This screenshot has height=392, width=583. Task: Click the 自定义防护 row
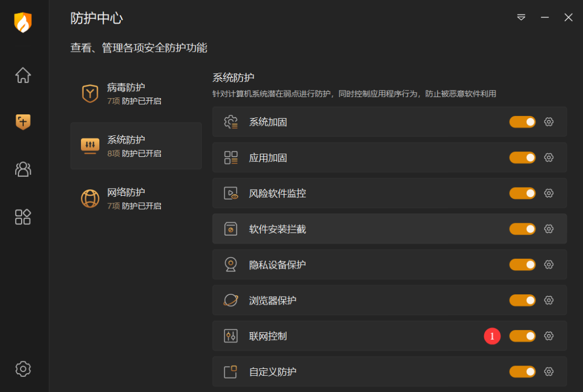pyautogui.click(x=389, y=372)
